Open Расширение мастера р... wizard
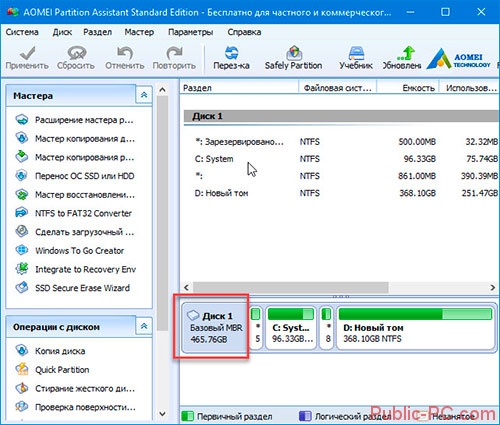This screenshot has height=425, width=500. pyautogui.click(x=84, y=120)
